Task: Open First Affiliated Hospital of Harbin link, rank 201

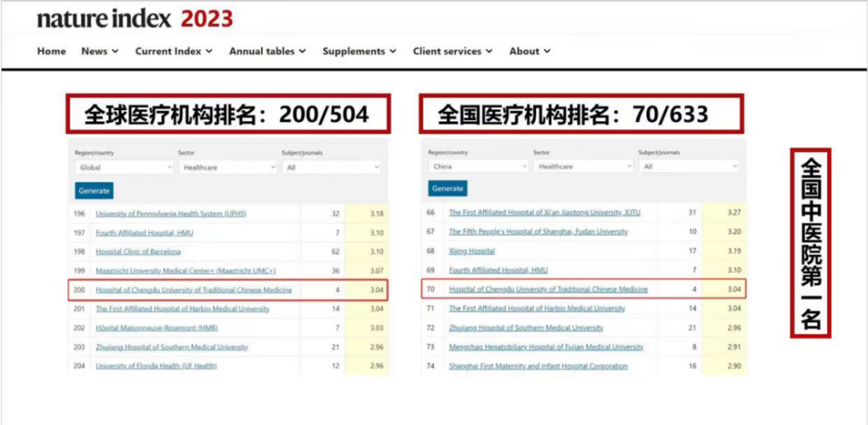Action: (182, 309)
